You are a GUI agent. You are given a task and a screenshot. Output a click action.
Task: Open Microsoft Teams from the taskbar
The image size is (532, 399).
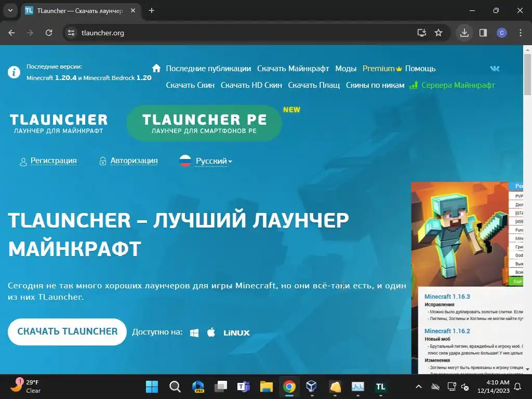point(244,387)
